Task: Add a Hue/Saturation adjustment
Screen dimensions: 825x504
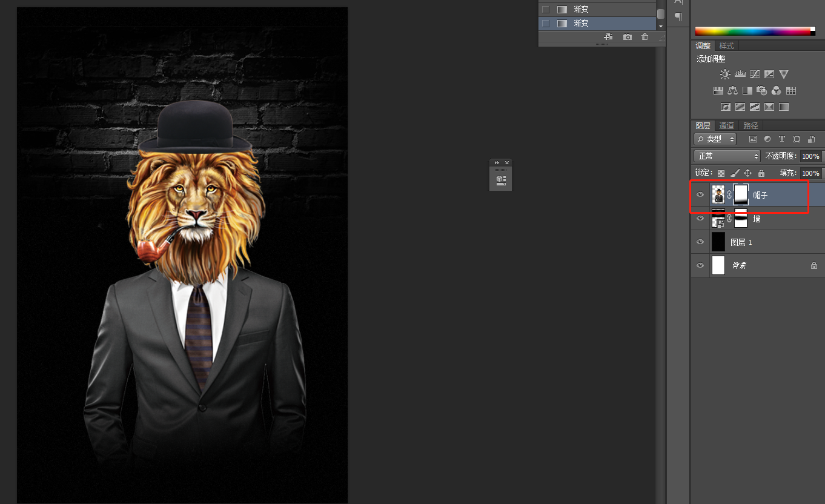Action: click(x=718, y=91)
